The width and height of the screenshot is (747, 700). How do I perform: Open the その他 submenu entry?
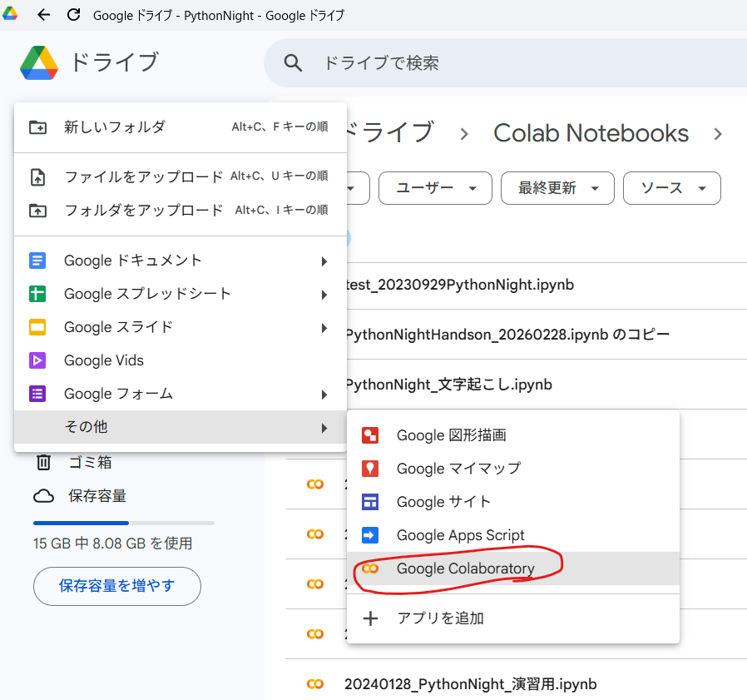point(180,427)
